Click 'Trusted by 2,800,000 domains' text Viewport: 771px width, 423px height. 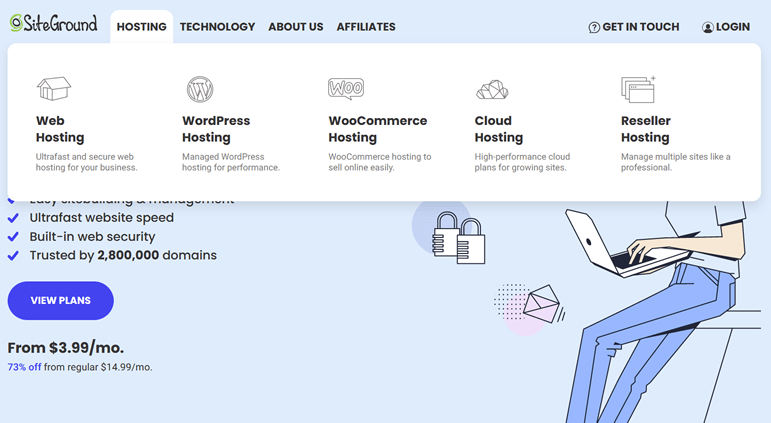point(123,255)
